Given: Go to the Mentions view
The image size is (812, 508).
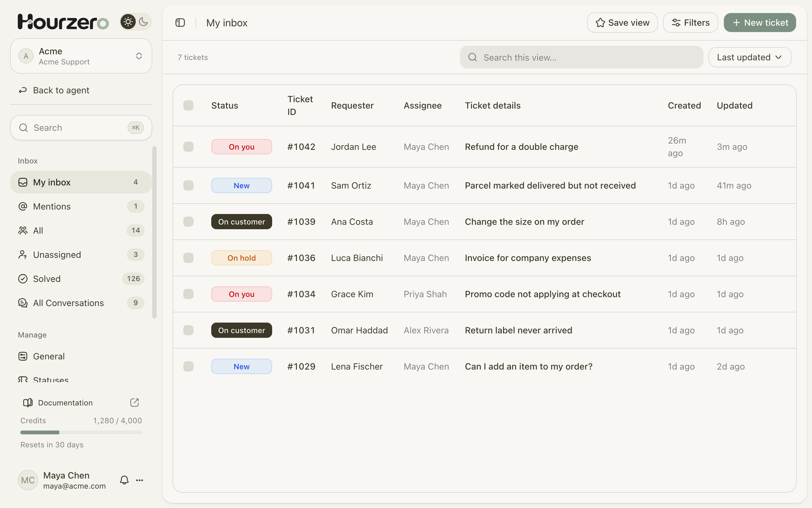Looking at the screenshot, I should click(x=81, y=206).
